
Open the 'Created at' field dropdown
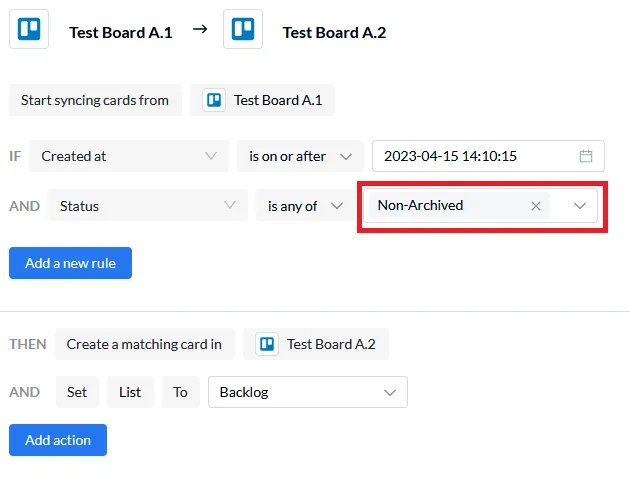(129, 156)
